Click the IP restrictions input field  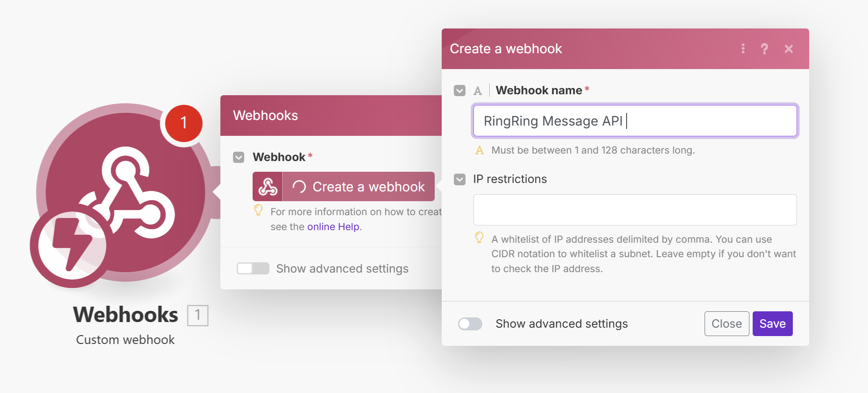(635, 210)
